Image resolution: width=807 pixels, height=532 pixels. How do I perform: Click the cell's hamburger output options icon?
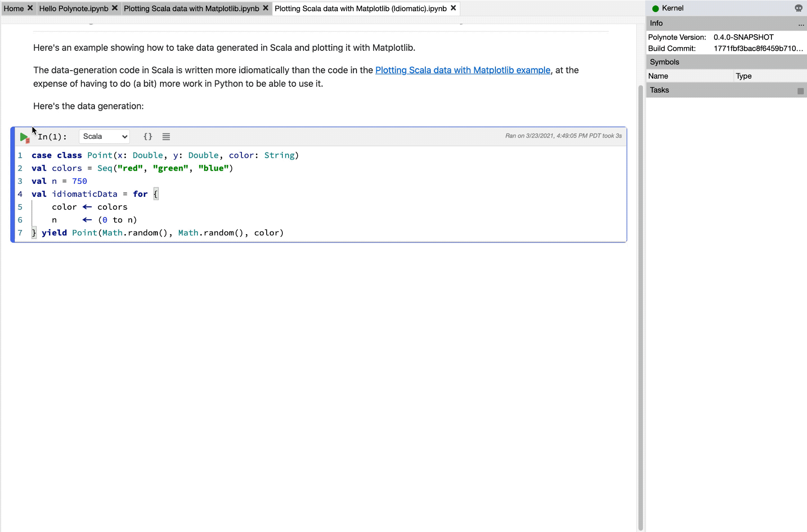coord(166,137)
